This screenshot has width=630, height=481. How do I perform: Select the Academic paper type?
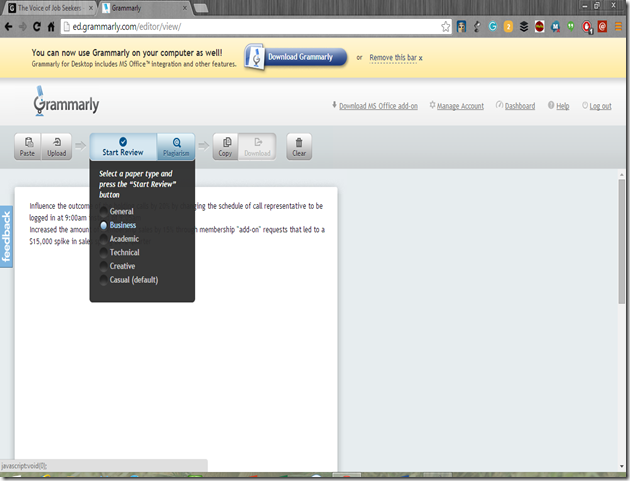coord(119,239)
